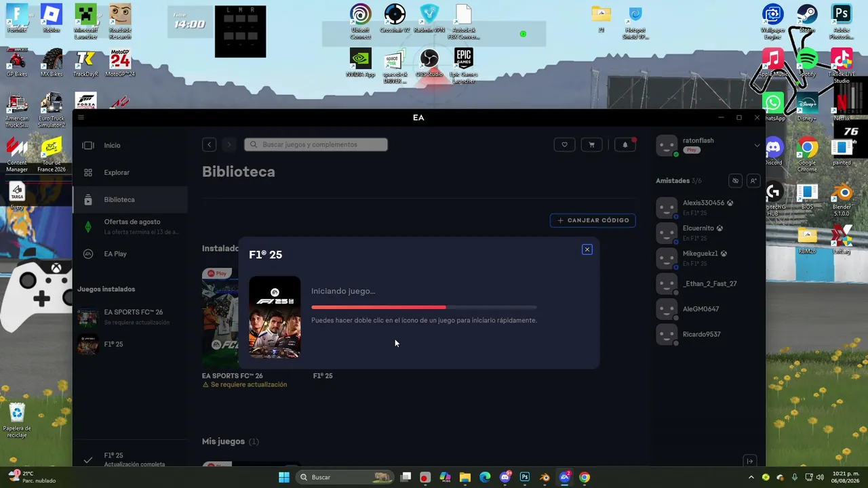Screen dimensions: 868x488
Task: Focus the Buscar juegos y complementos search field
Action: click(316, 144)
